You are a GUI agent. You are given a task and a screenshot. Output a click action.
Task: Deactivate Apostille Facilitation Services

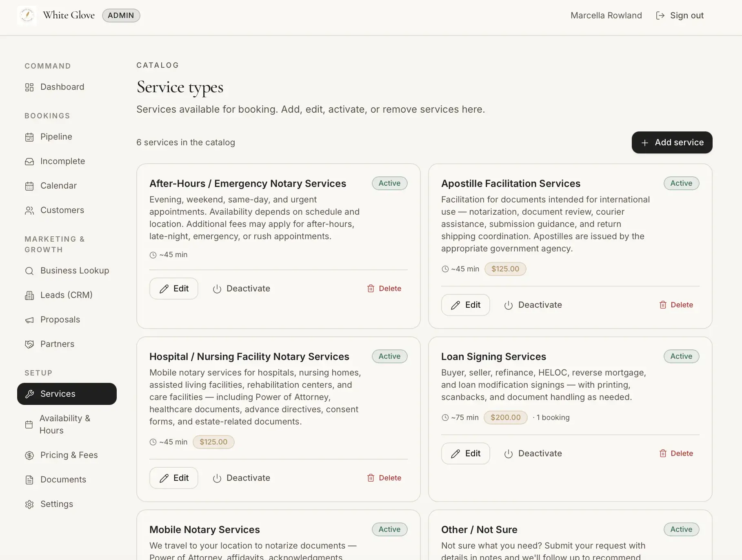(533, 305)
